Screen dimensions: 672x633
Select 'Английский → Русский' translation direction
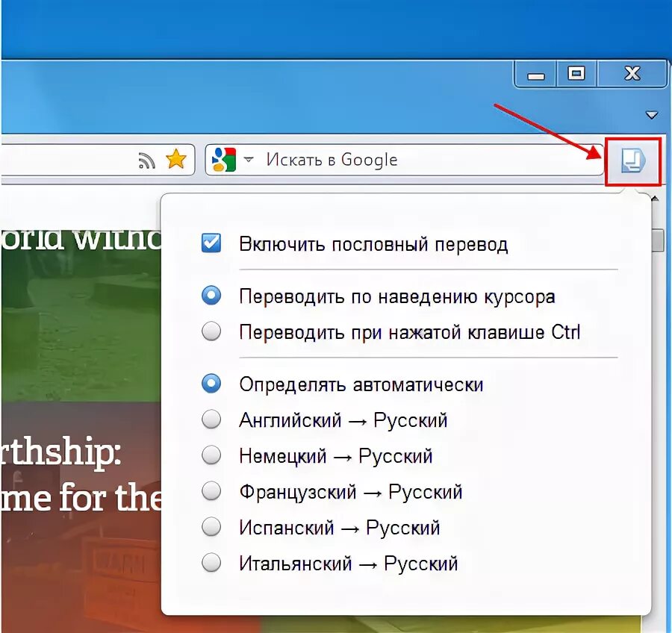211,420
